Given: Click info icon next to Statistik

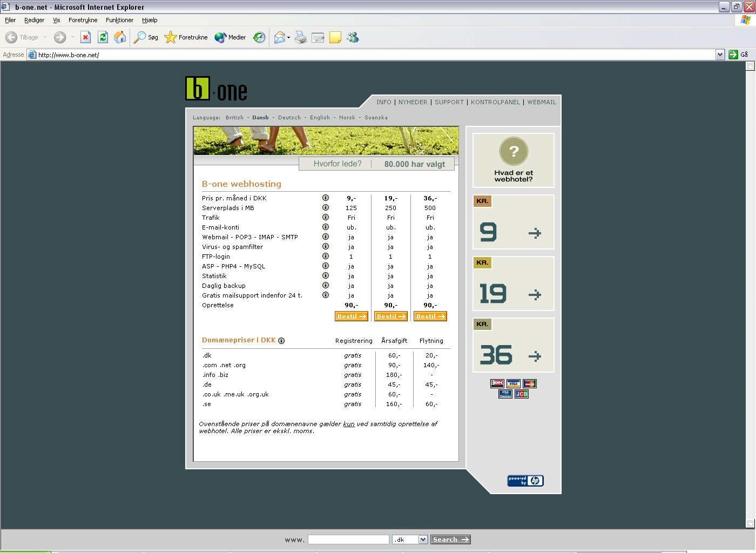Looking at the screenshot, I should (326, 275).
